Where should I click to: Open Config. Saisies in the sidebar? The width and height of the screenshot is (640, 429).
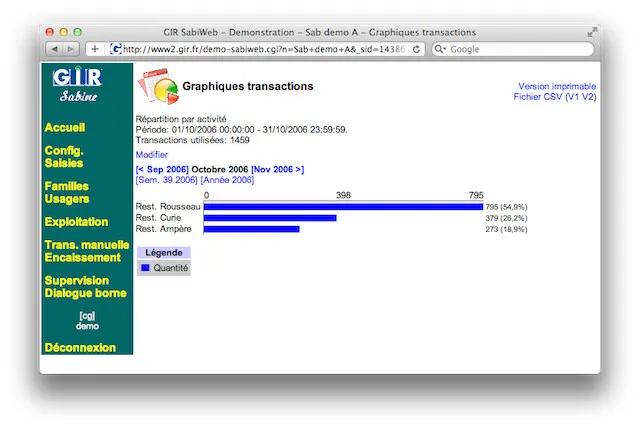[x=64, y=157]
